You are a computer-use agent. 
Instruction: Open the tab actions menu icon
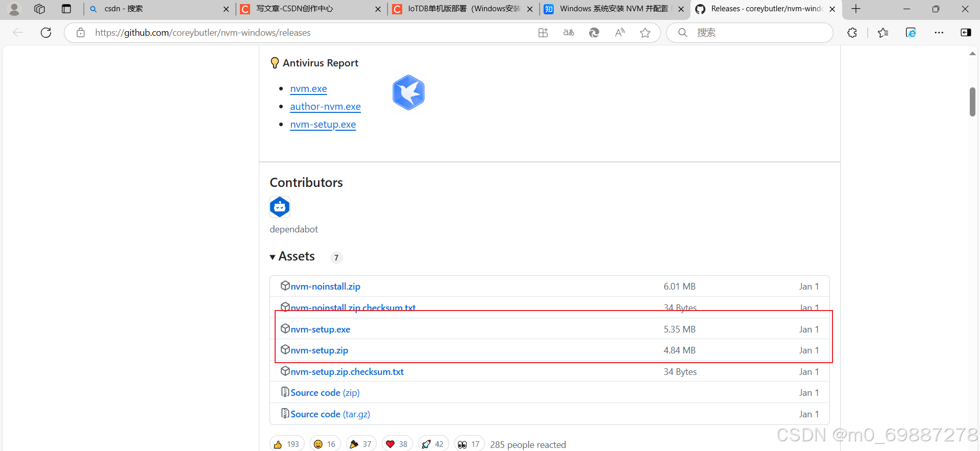(x=66, y=9)
